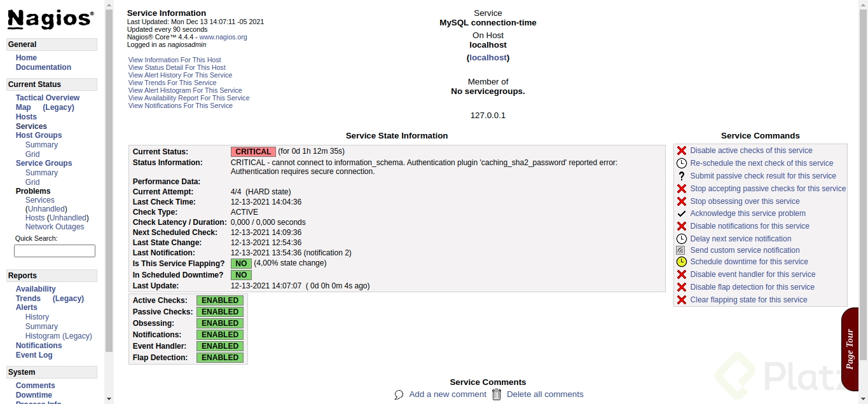Click the main page scrollbar up arrow
This screenshot has height=404, width=868.
pyautogui.click(x=863, y=5)
